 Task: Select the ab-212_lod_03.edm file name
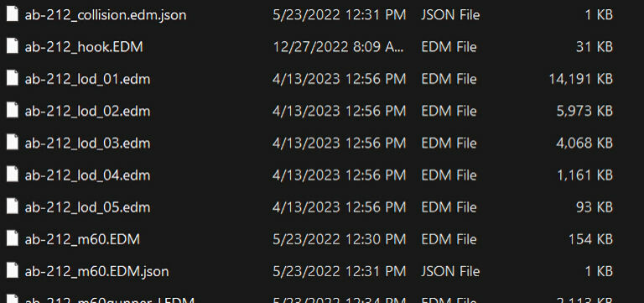pos(87,143)
